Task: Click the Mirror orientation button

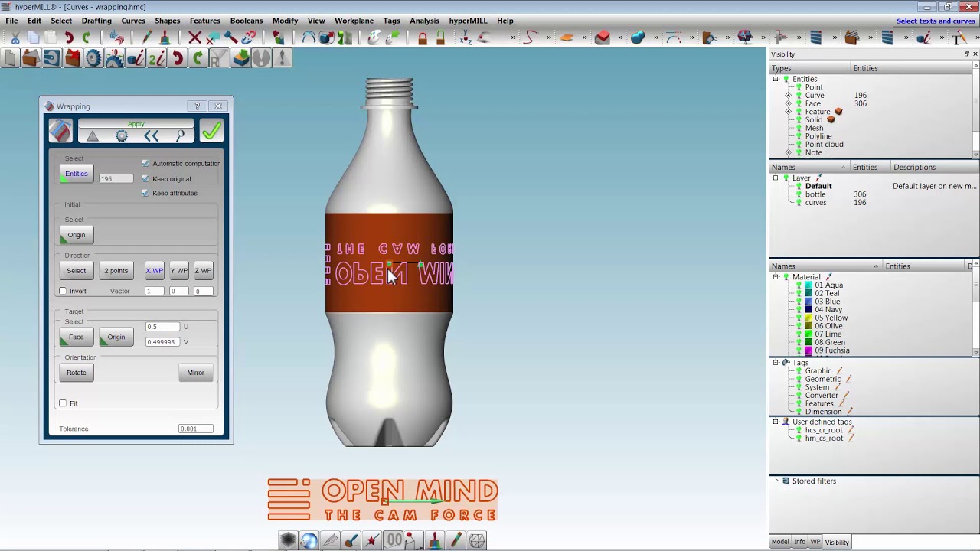Action: [x=196, y=373]
